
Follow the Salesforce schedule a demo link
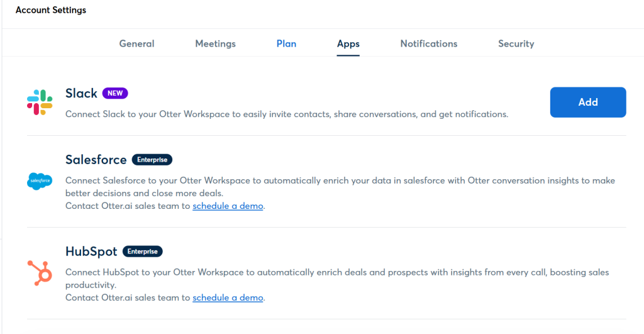click(228, 206)
